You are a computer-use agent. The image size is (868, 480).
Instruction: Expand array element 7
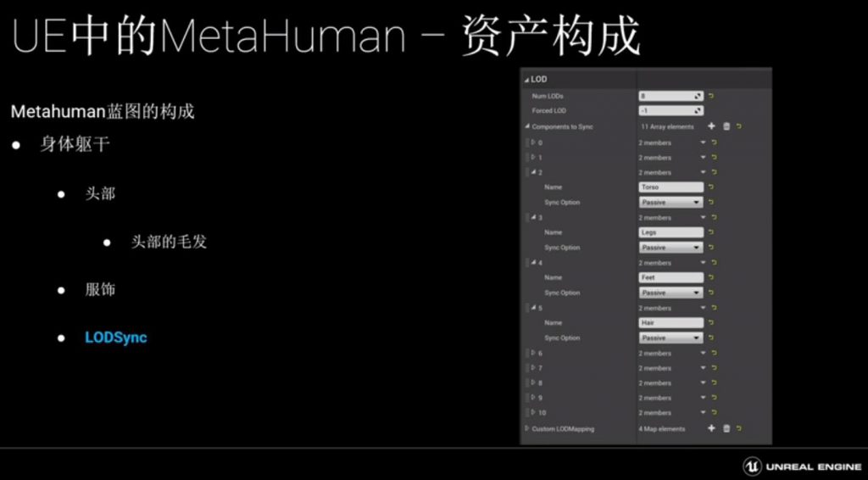(533, 368)
